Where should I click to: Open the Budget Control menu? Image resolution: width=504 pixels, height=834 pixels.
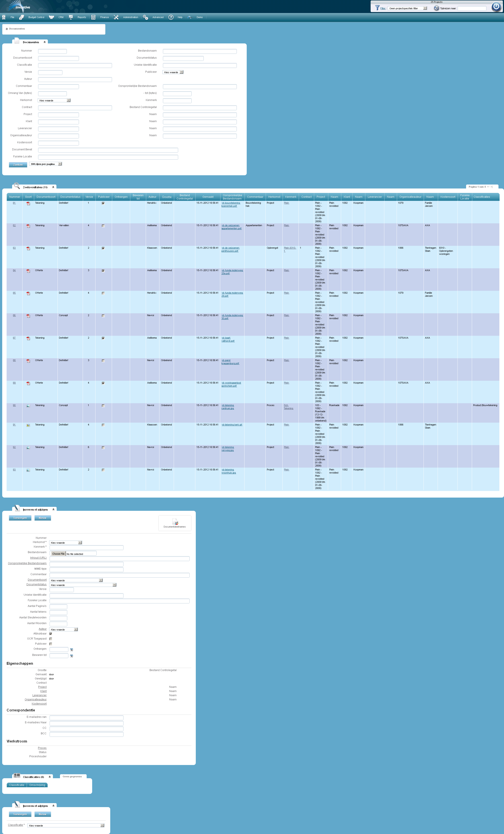click(36, 17)
